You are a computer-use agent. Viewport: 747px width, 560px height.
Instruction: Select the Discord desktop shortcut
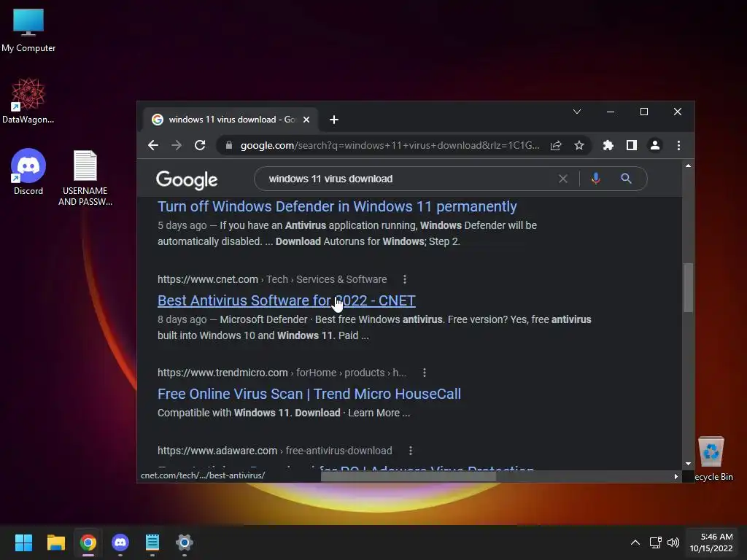click(x=28, y=172)
